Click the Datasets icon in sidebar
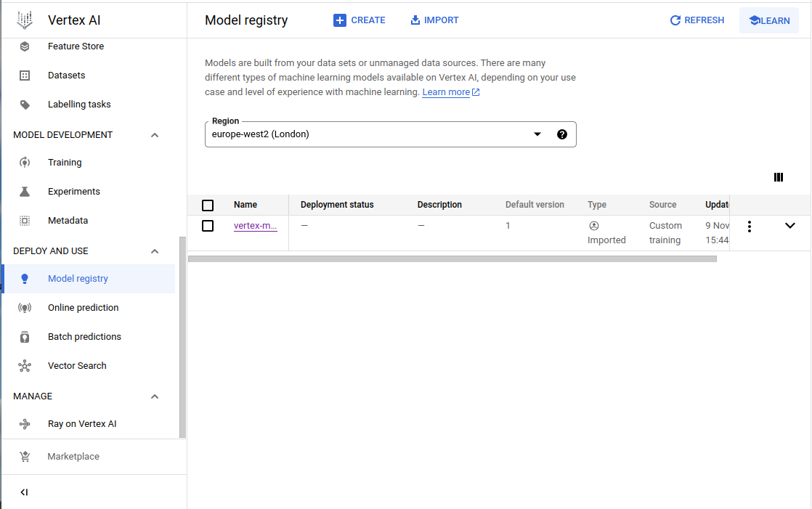The width and height of the screenshot is (812, 509). click(x=25, y=76)
